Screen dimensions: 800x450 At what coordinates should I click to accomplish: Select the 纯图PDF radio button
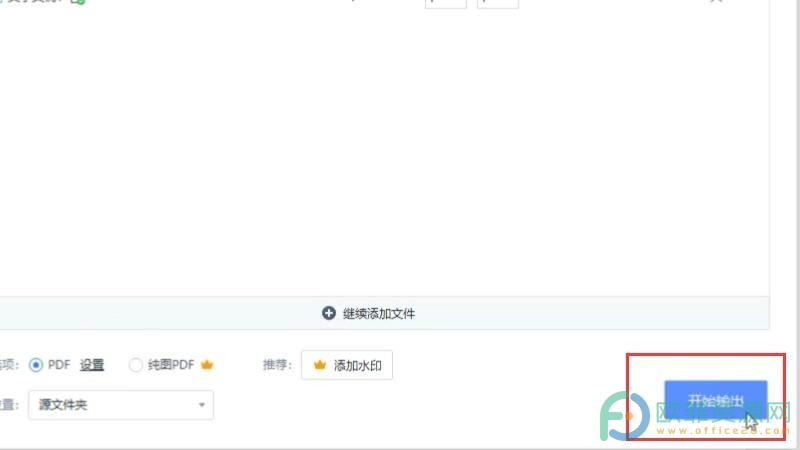[x=135, y=365]
